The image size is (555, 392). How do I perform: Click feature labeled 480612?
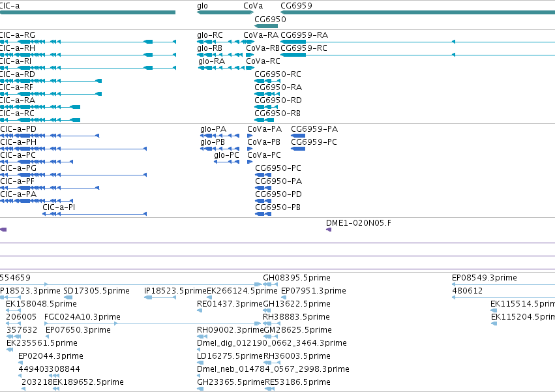point(503,297)
